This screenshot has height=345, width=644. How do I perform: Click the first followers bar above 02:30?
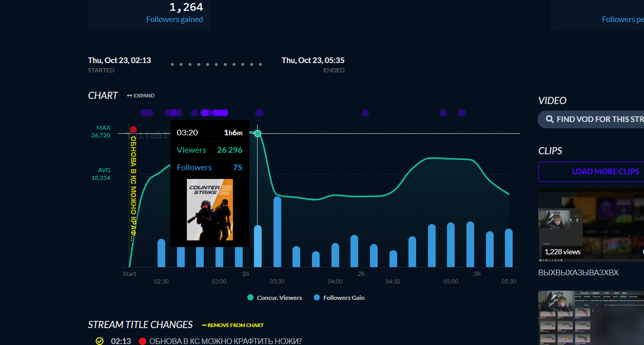(161, 253)
